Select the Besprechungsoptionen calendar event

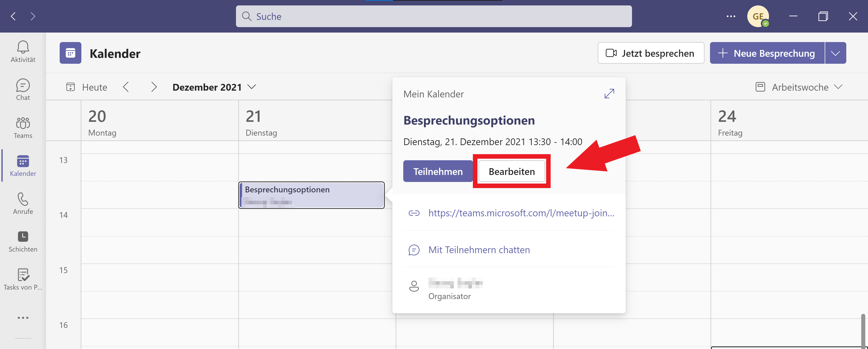[311, 195]
